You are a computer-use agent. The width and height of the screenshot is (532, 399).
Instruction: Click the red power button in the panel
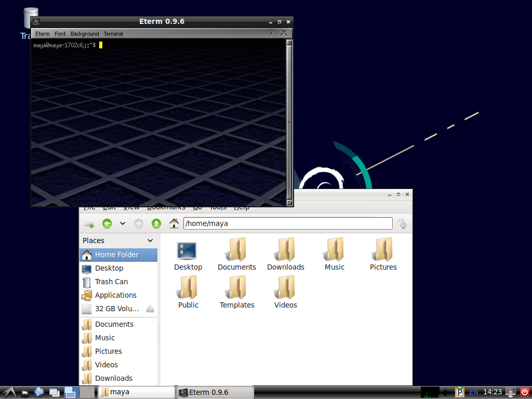524,392
